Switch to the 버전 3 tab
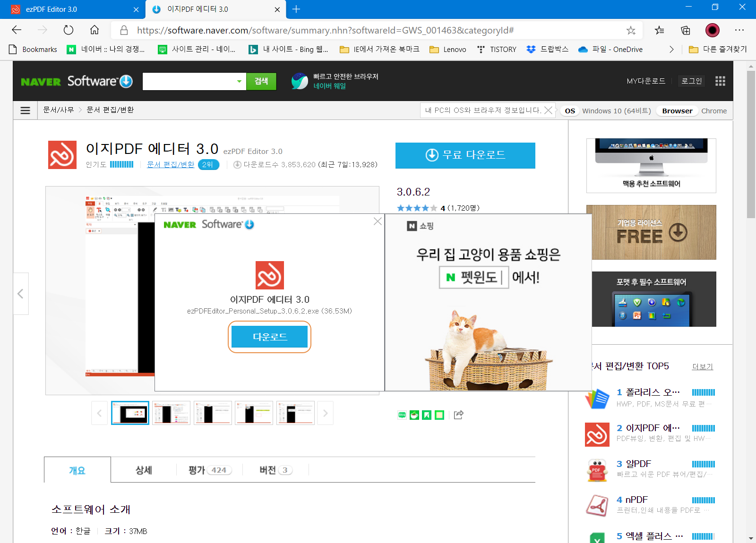The width and height of the screenshot is (756, 543). coord(275,470)
